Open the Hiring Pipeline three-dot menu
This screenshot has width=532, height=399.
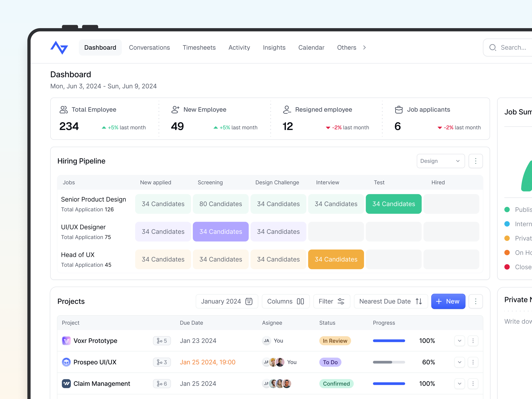(x=475, y=161)
